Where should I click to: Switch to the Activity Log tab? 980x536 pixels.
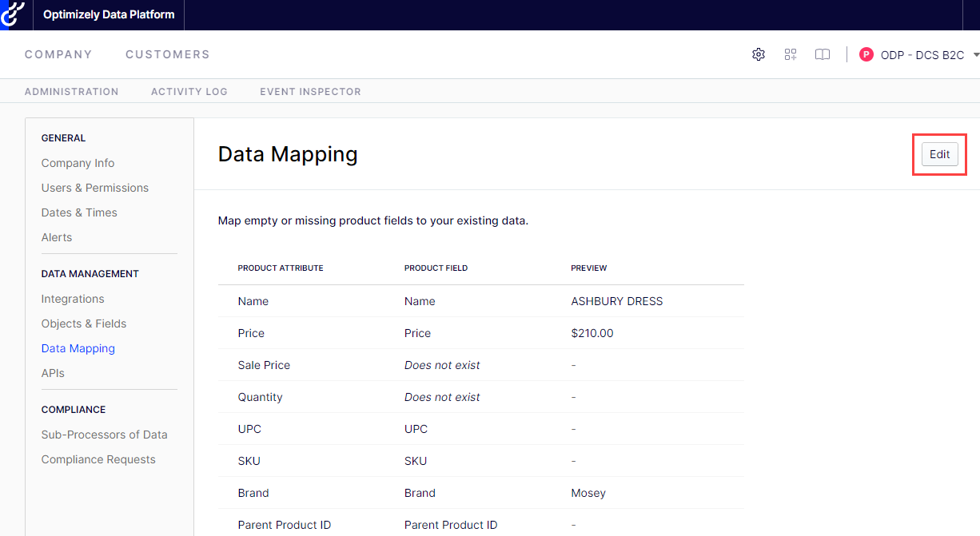click(189, 92)
